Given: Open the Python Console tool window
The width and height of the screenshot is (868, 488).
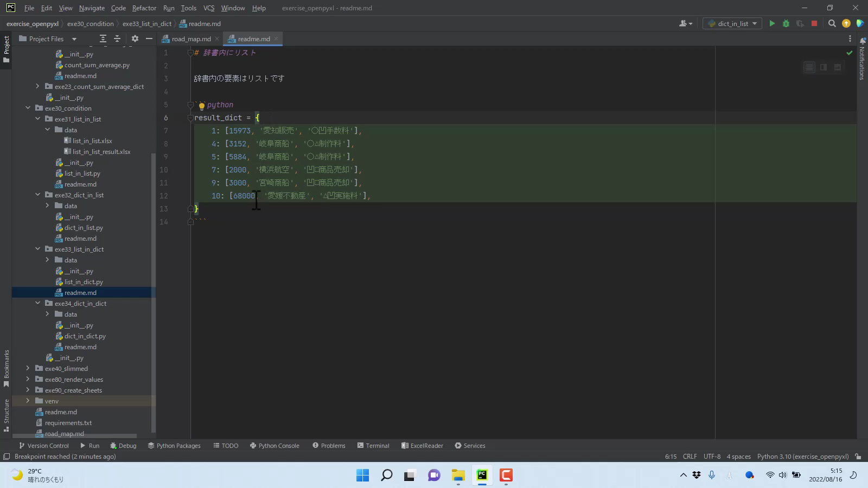Looking at the screenshot, I should [x=275, y=445].
